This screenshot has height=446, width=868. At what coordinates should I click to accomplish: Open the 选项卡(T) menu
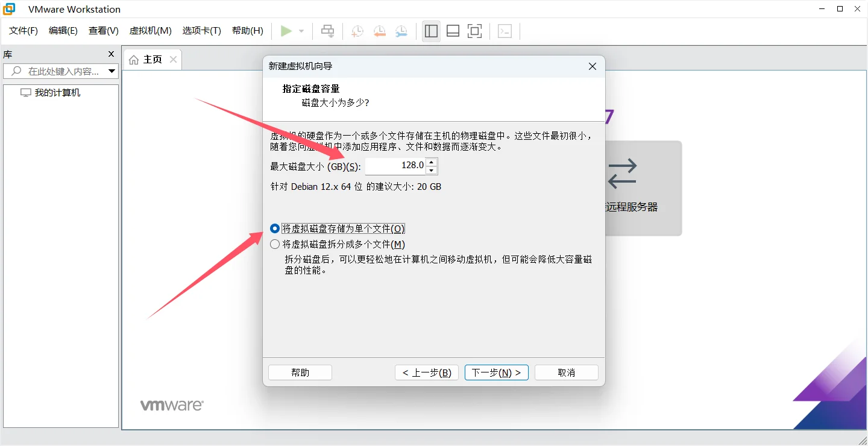tap(202, 31)
